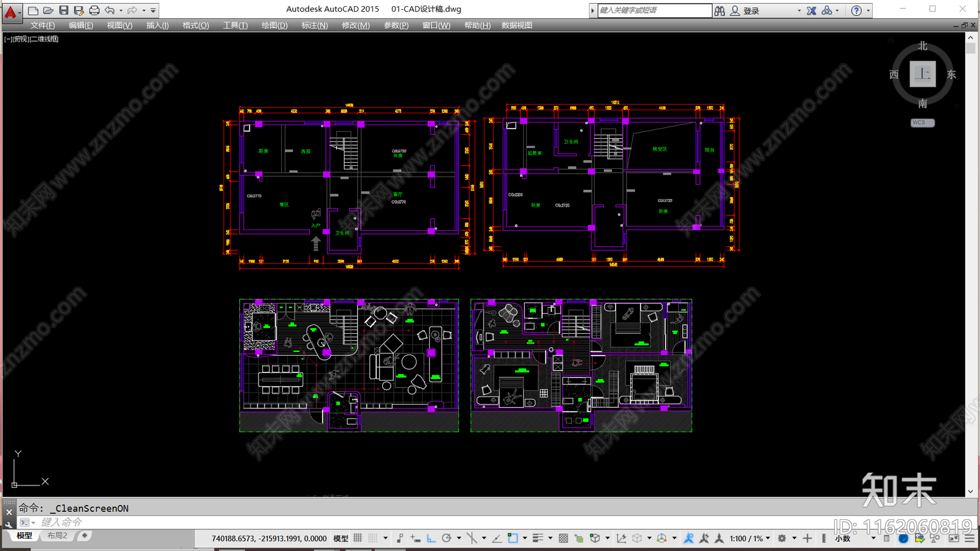980x551 pixels.
Task: Open the 编辑(E) menu
Action: click(81, 26)
